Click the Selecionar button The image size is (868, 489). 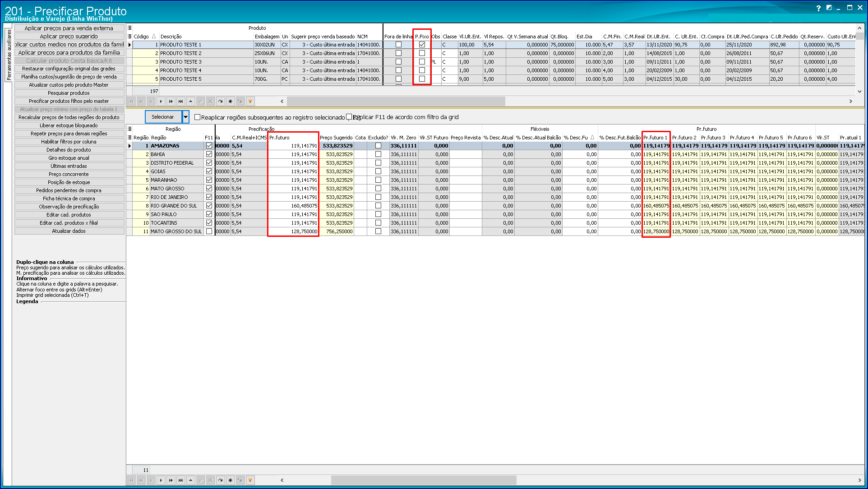pyautogui.click(x=163, y=117)
